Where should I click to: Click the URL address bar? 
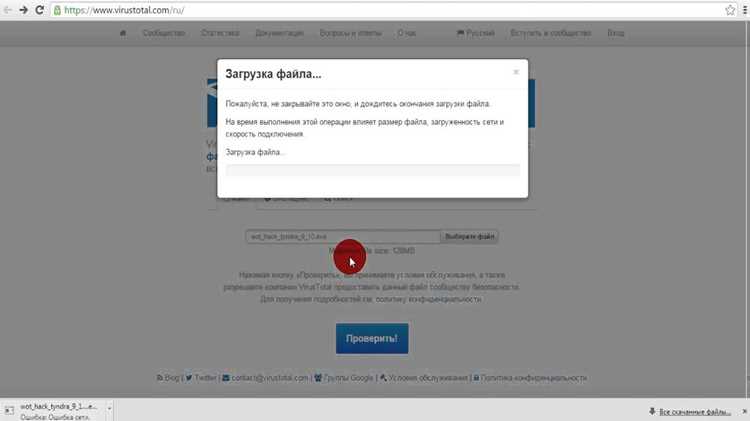(392, 10)
